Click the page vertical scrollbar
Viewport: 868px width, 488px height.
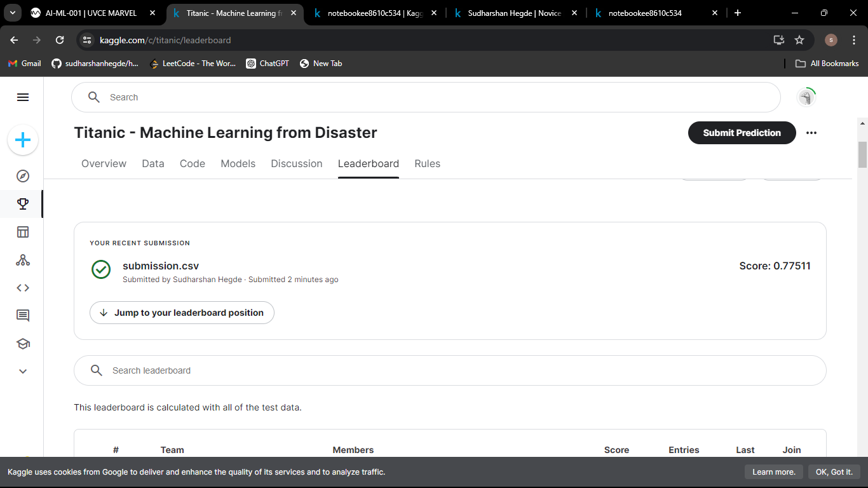tap(862, 154)
